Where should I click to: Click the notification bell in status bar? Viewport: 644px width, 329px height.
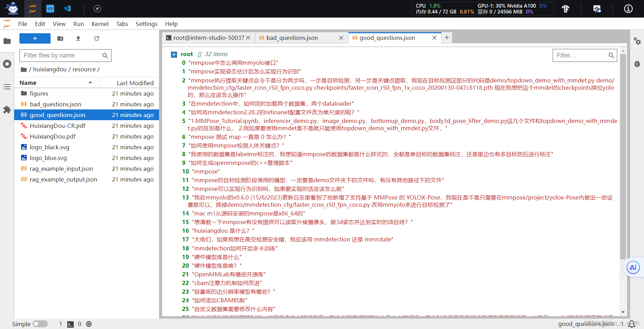pos(632,324)
